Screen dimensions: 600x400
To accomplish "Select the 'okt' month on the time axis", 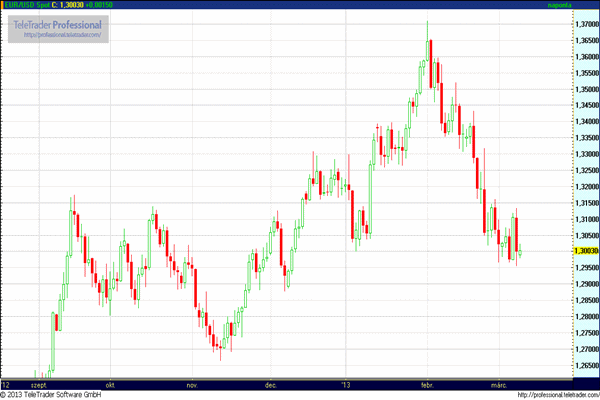I will (109, 384).
